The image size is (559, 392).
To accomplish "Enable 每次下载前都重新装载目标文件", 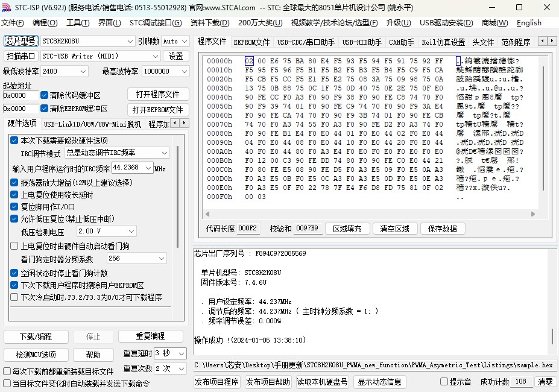I will [x=7, y=371].
